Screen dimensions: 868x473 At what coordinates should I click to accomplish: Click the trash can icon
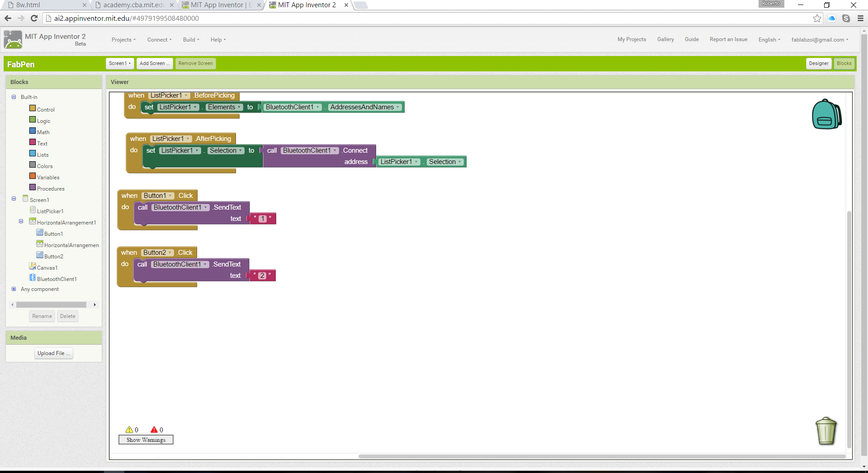826,431
